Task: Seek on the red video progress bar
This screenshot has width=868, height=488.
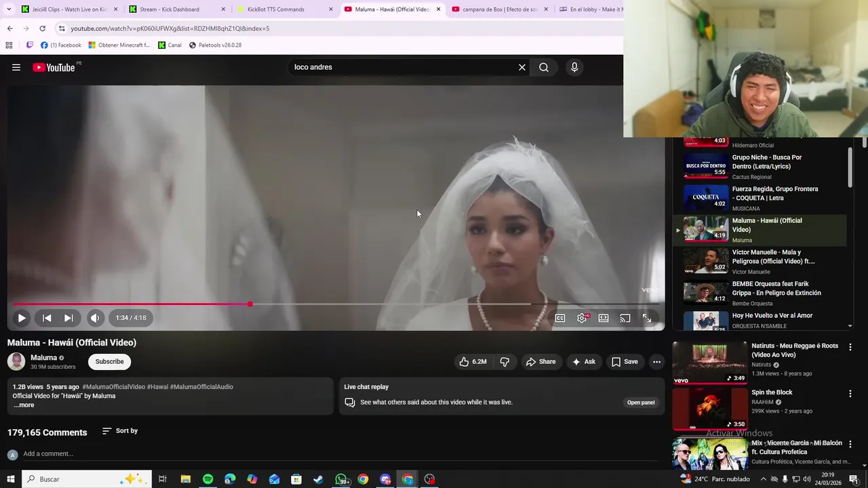Action: pos(336,304)
